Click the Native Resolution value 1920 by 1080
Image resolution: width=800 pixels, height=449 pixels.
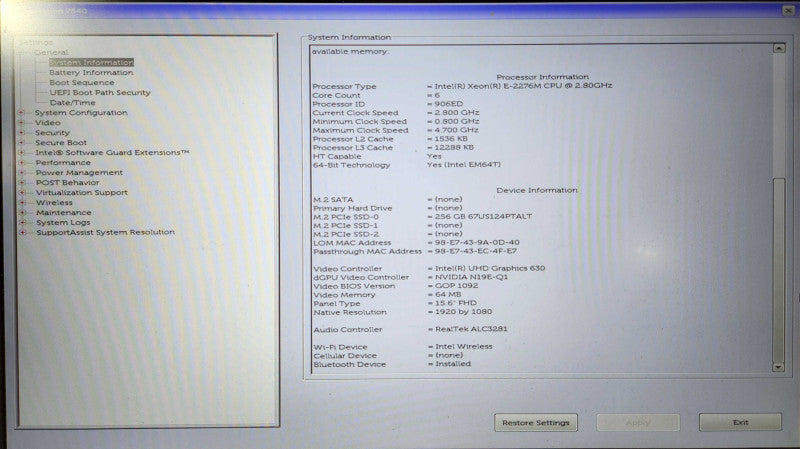coord(463,312)
